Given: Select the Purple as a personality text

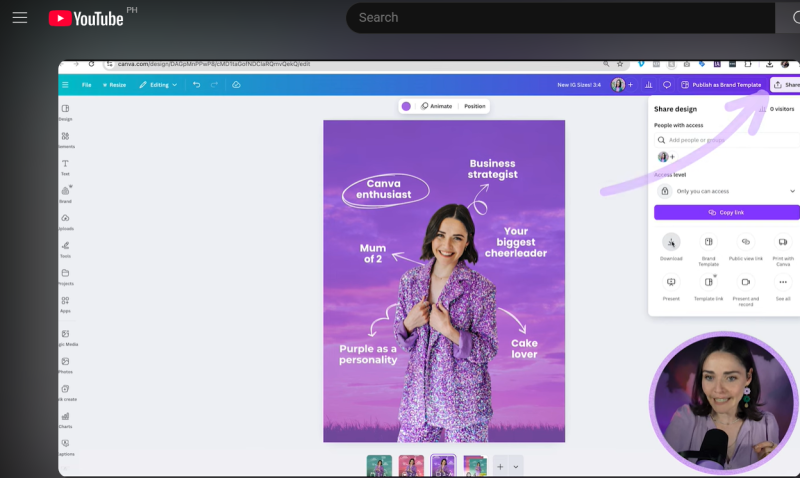Looking at the screenshot, I should [x=368, y=354].
